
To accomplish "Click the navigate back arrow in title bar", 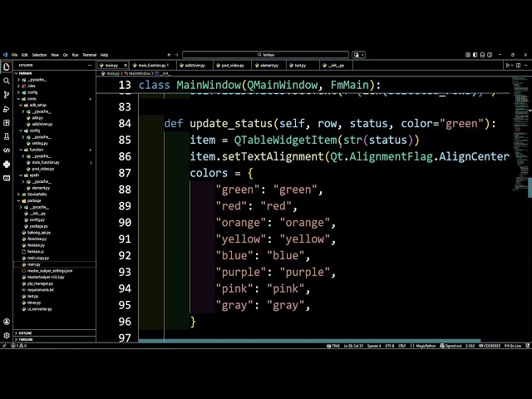I will tap(170, 55).
